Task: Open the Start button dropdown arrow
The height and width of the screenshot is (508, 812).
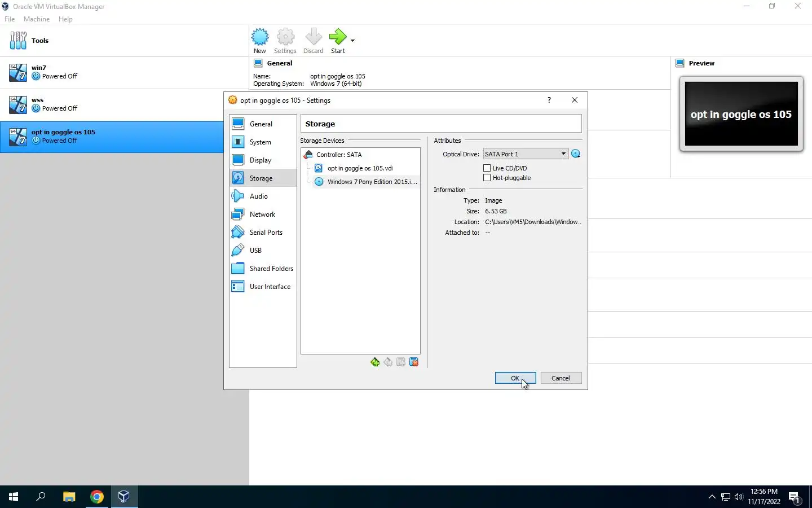Action: (352, 41)
